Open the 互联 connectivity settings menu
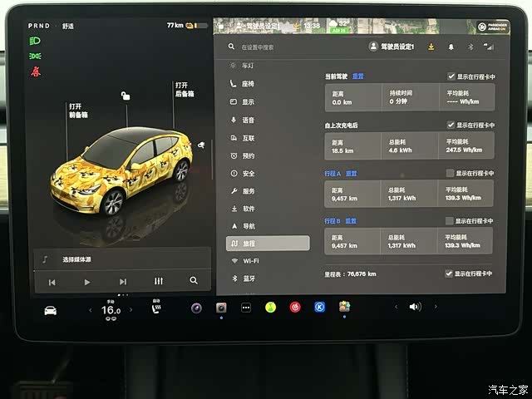 coord(242,138)
